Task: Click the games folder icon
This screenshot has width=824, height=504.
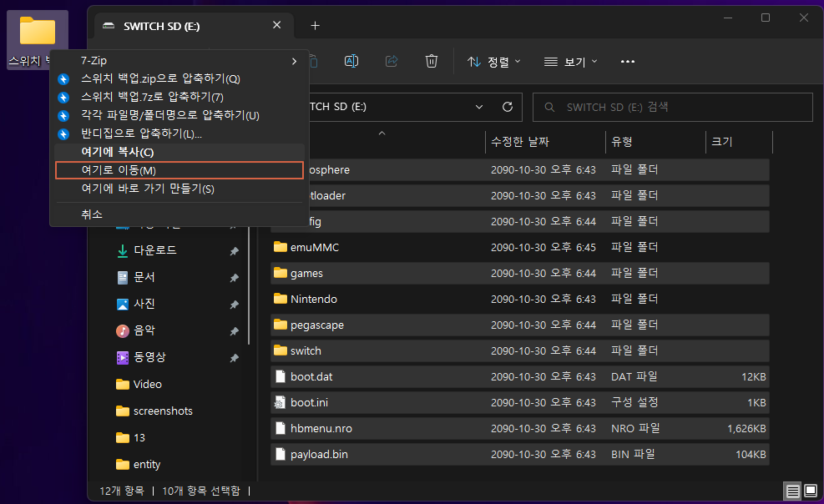Action: tap(281, 273)
